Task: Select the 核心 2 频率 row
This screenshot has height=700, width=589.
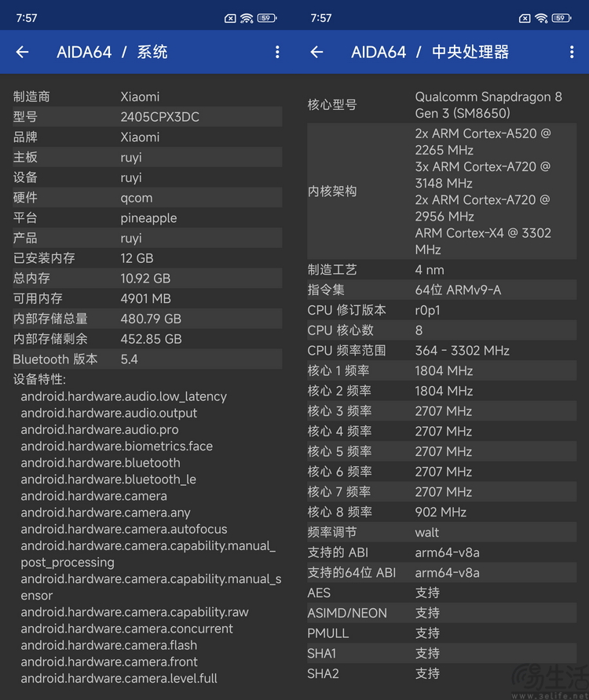Action: (x=442, y=391)
